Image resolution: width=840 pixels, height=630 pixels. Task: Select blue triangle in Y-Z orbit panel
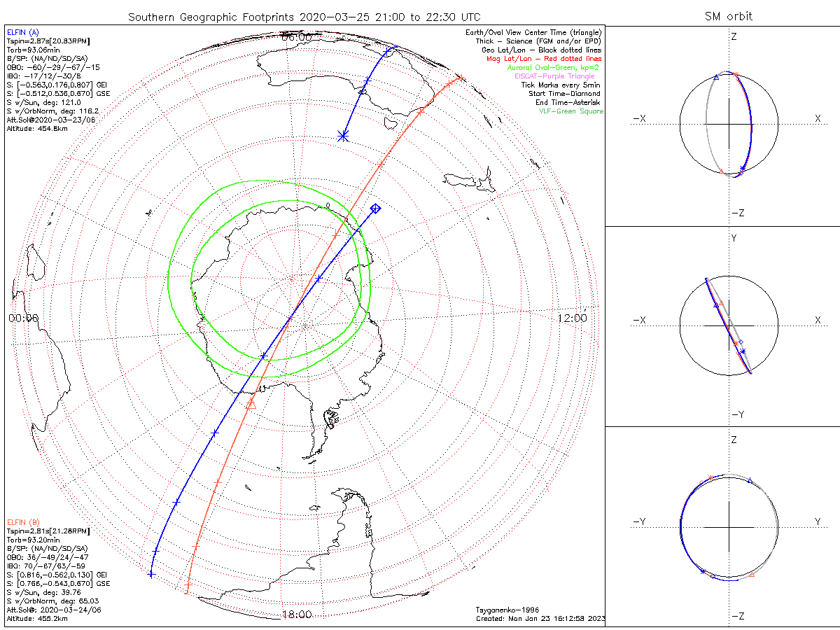point(750,480)
